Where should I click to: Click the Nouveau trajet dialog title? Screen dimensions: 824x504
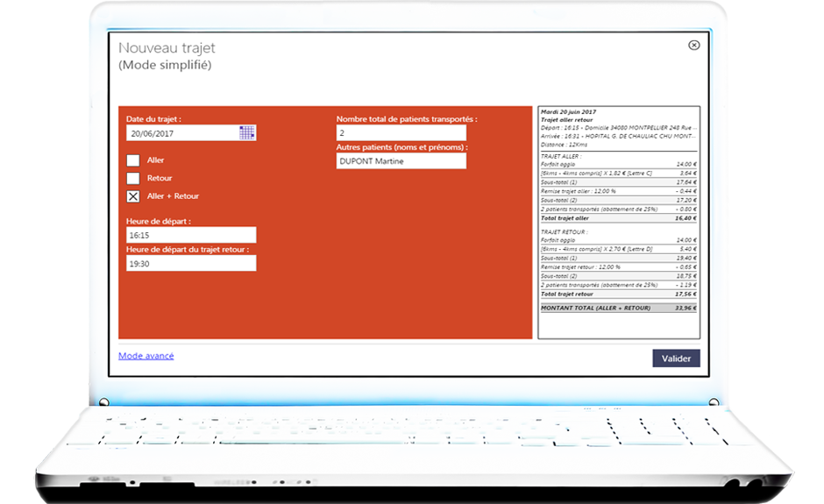(167, 48)
